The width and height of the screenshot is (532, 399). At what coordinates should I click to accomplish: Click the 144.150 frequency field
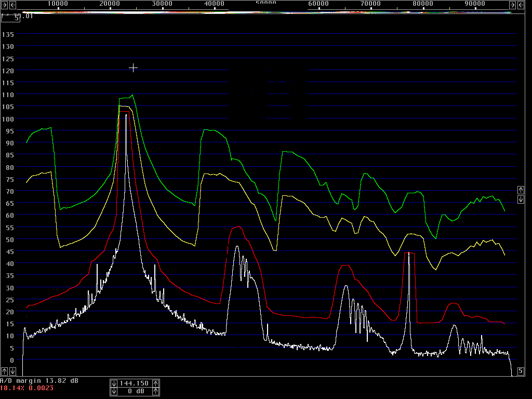[x=135, y=383]
